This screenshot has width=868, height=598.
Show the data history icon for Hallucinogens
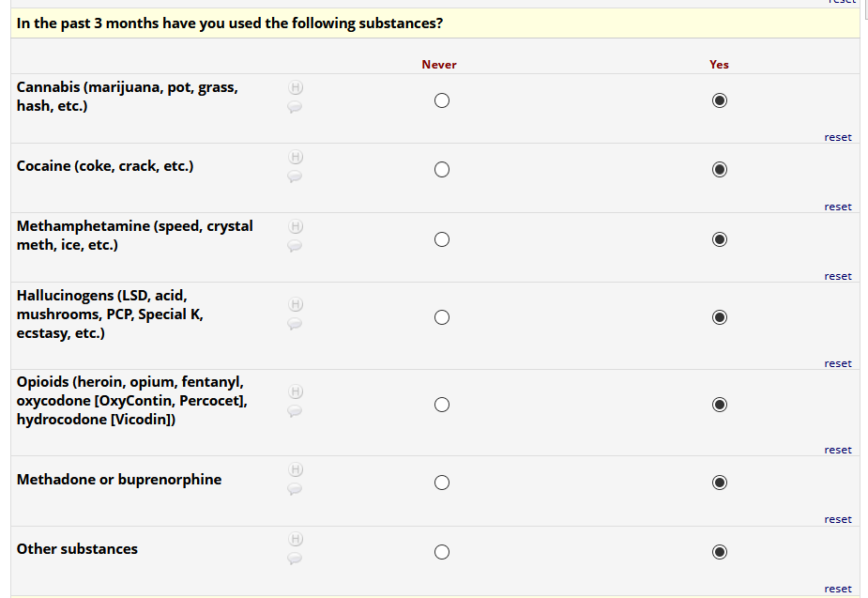pos(295,304)
